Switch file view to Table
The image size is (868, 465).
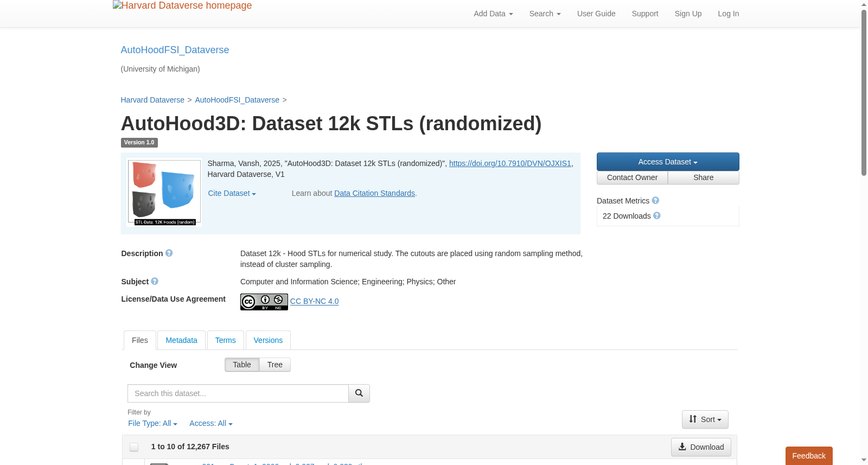(242, 365)
